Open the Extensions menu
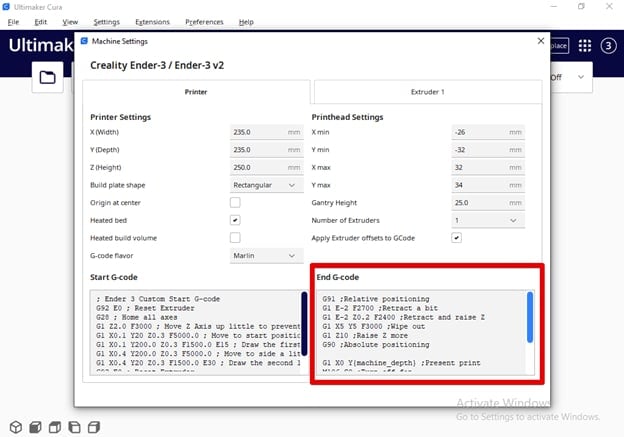Image resolution: width=624 pixels, height=437 pixels. [152, 22]
